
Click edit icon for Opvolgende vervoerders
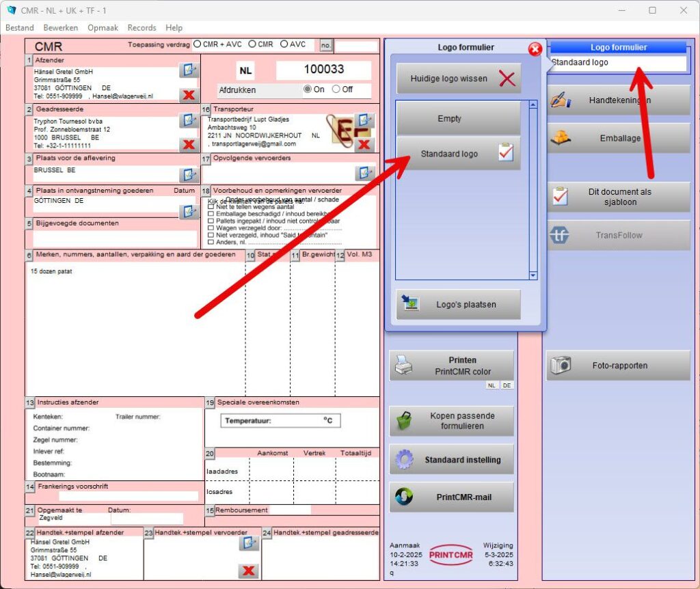point(364,172)
